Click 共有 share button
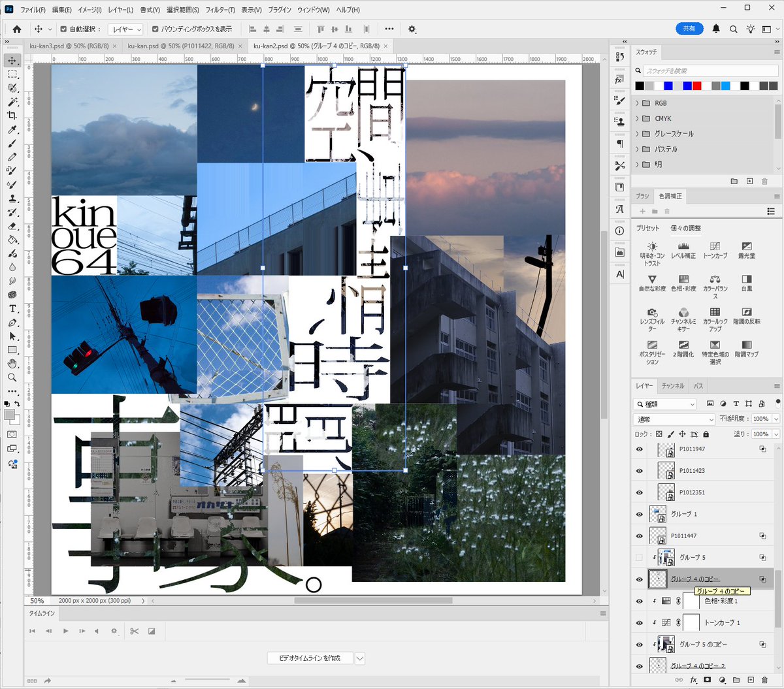The width and height of the screenshot is (784, 689). click(x=689, y=29)
